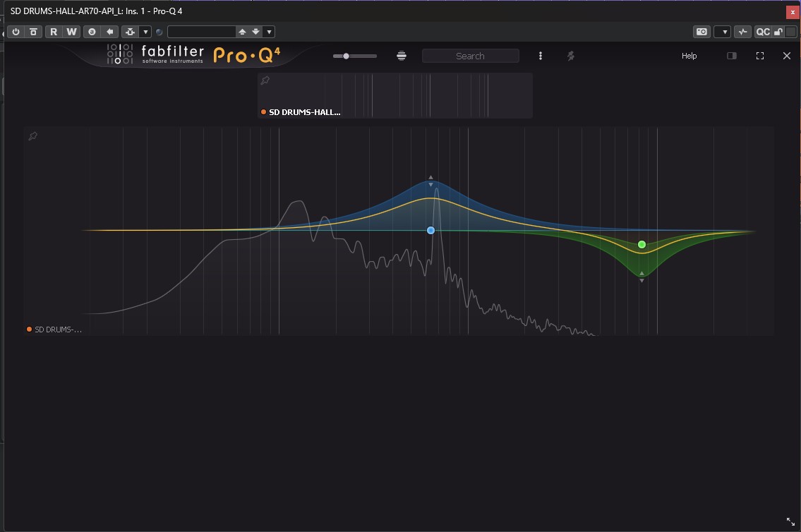
Task: Click the sidechain routing icon near QC
Action: coord(743,31)
